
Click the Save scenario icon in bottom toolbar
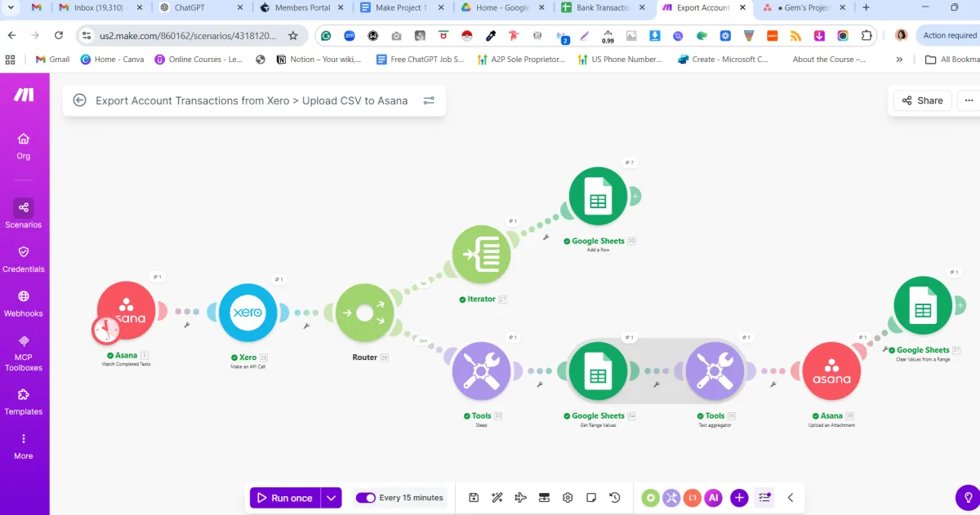474,497
